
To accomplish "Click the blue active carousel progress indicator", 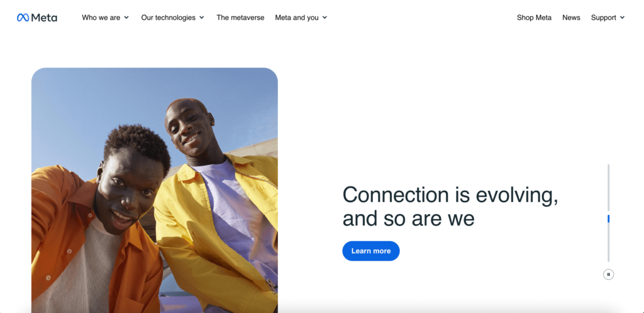I will tap(608, 219).
